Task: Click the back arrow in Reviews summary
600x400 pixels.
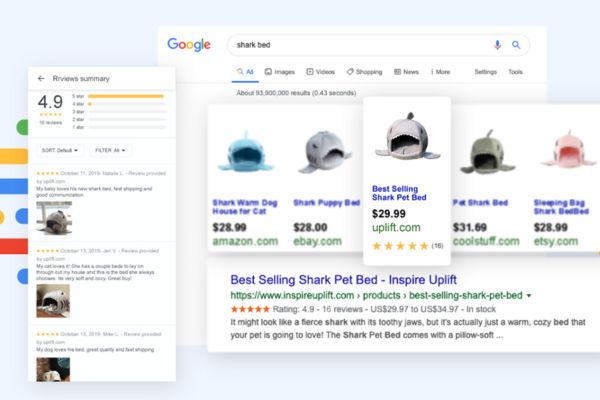Action: click(41, 78)
